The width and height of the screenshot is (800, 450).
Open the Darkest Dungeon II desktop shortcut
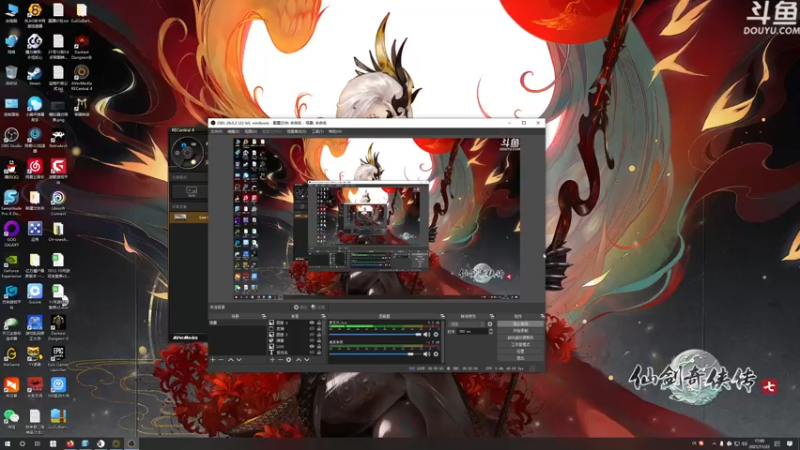pyautogui.click(x=58, y=327)
